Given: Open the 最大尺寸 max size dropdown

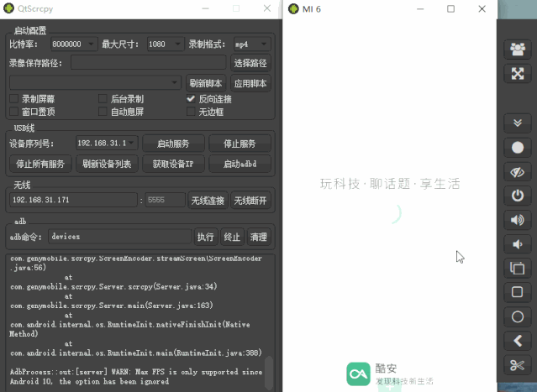Looking at the screenshot, I should click(165, 44).
